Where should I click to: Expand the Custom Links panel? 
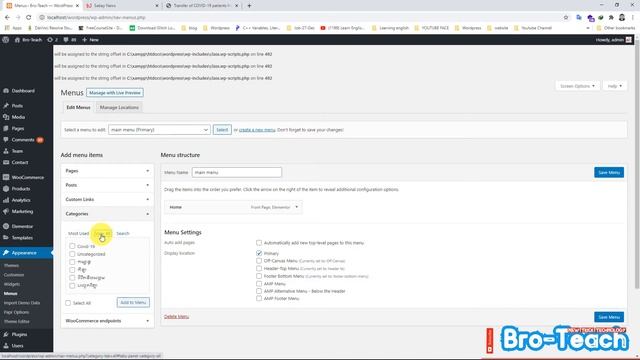coord(107,200)
